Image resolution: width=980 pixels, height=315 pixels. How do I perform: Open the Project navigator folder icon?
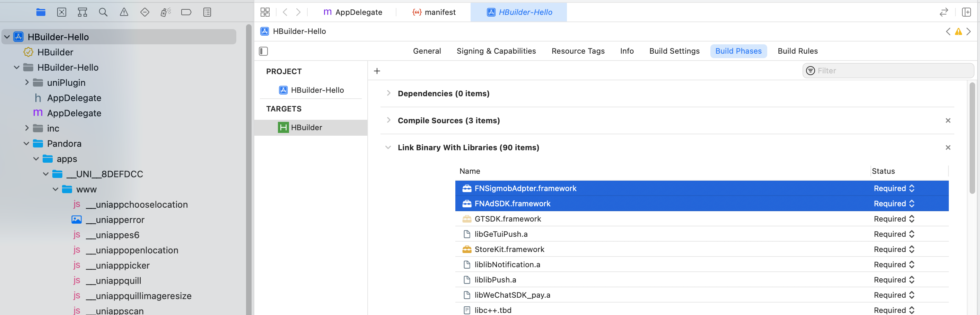tap(41, 12)
